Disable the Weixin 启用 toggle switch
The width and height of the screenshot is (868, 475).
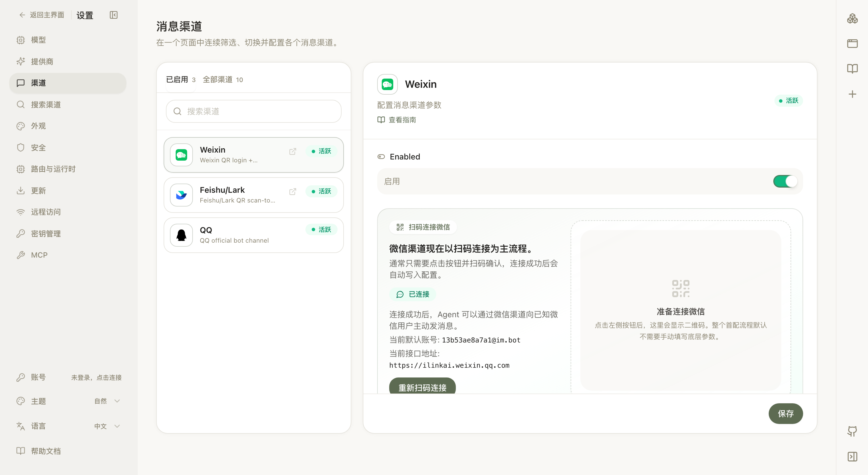[785, 181]
